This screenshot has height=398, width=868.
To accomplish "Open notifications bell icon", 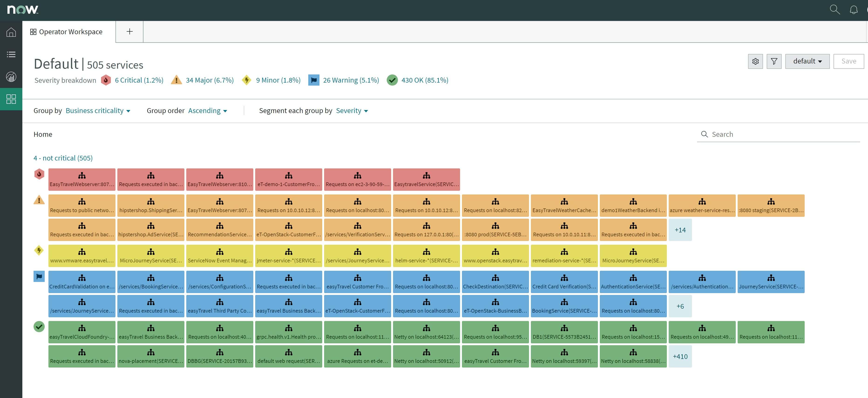I will (x=854, y=10).
